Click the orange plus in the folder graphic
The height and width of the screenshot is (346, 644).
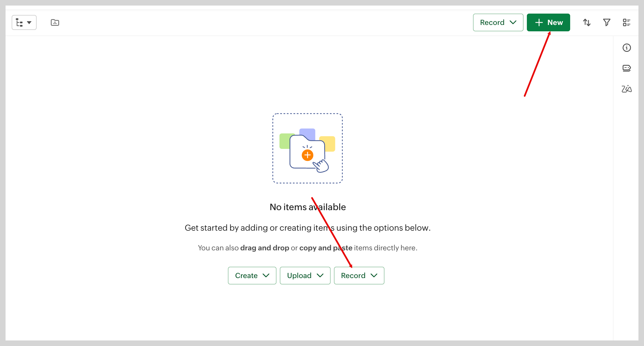click(x=308, y=155)
